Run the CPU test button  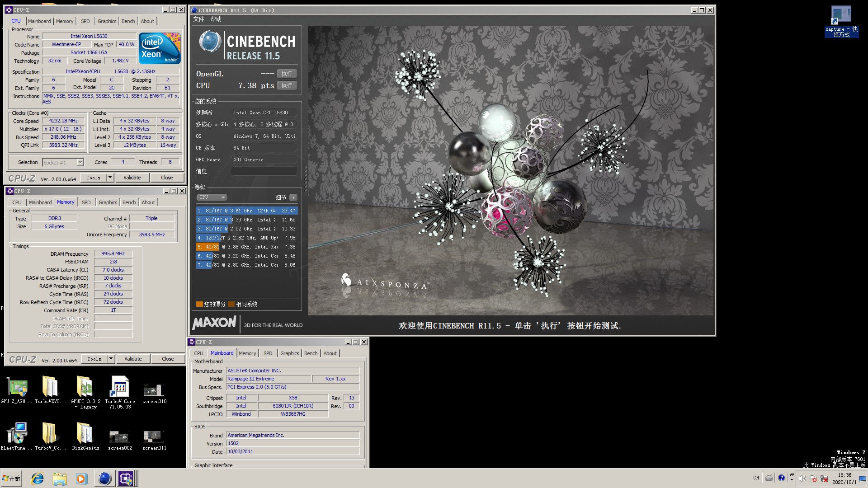287,85
